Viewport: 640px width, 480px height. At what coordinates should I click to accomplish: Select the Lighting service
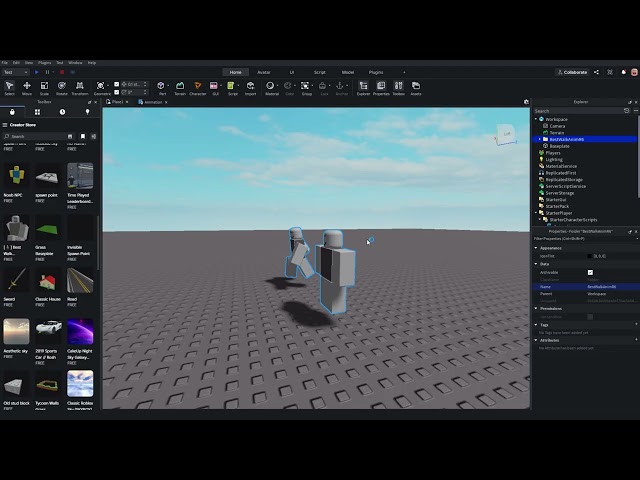[554, 160]
